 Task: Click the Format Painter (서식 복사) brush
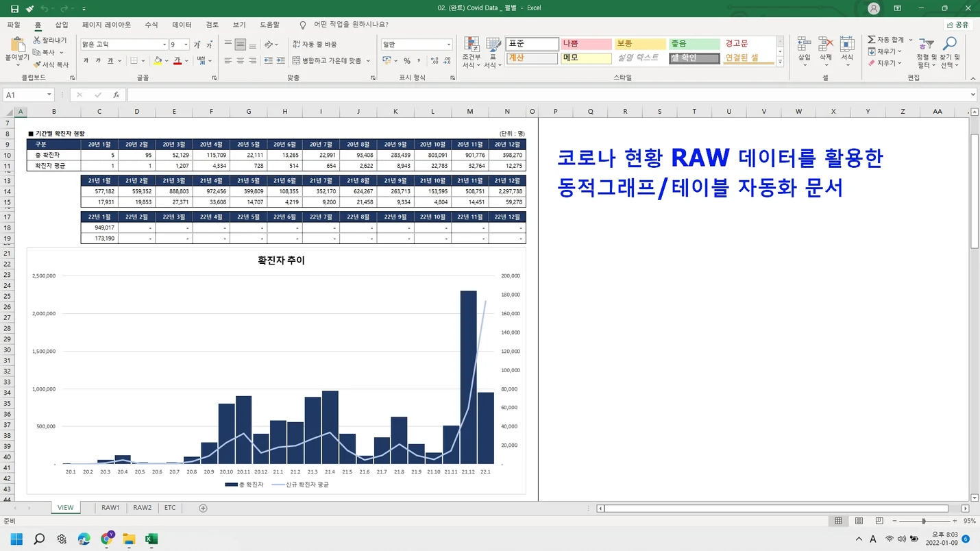click(37, 64)
